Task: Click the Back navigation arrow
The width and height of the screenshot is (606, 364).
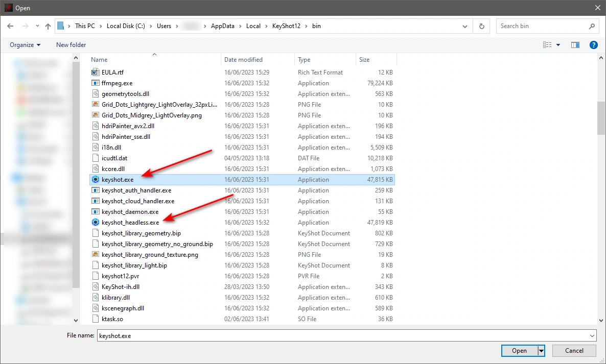Action: [x=10, y=26]
